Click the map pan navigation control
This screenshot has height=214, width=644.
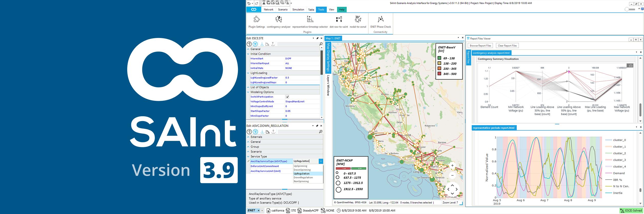pos(452,189)
